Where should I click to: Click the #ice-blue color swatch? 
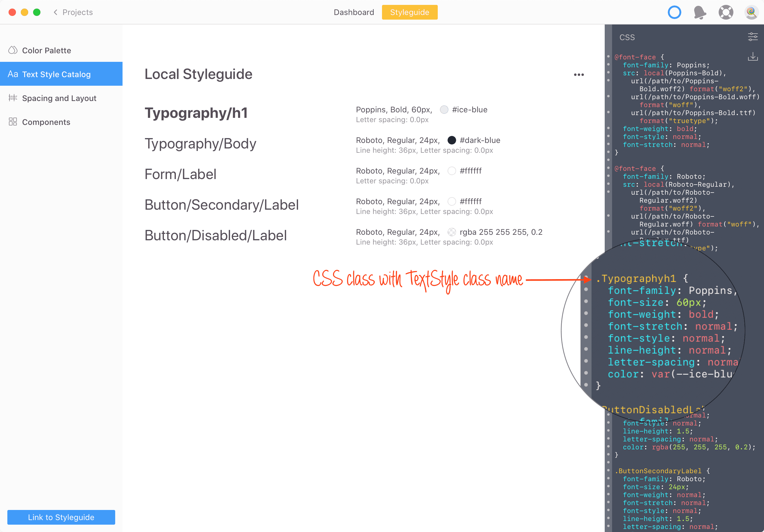pyautogui.click(x=444, y=110)
